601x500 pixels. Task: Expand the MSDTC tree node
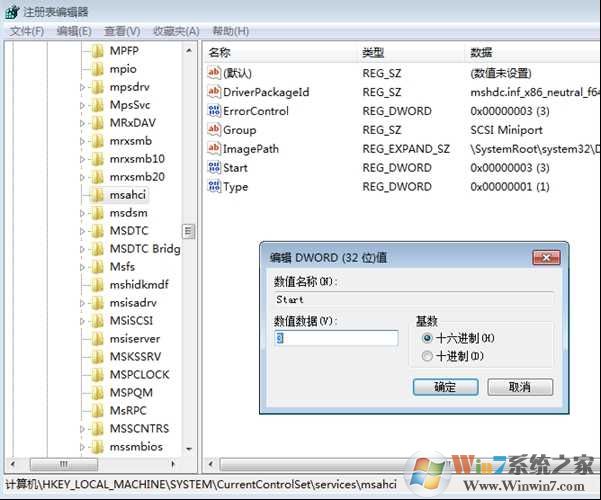point(82,232)
